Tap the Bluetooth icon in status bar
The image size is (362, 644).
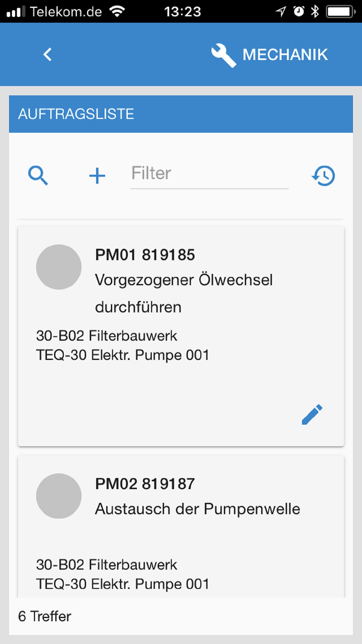point(315,12)
